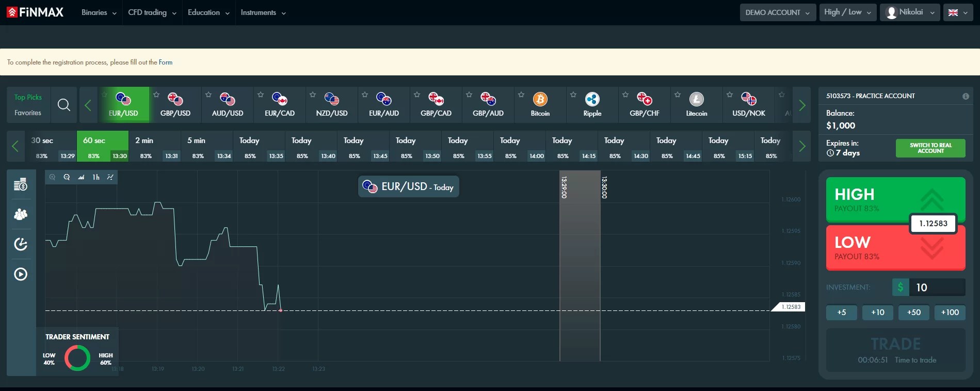
Task: Favorite EUR/CAD with its star
Action: click(x=261, y=95)
